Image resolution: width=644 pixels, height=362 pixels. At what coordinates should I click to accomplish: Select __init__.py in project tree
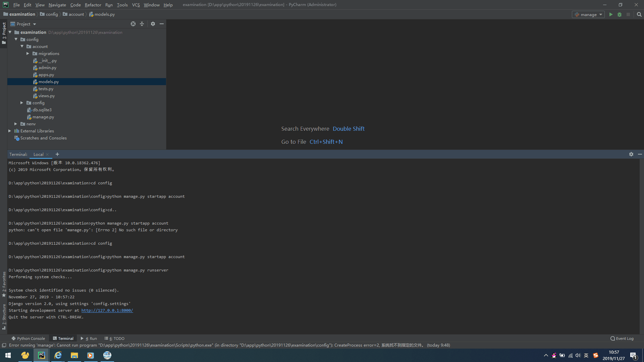[47, 61]
